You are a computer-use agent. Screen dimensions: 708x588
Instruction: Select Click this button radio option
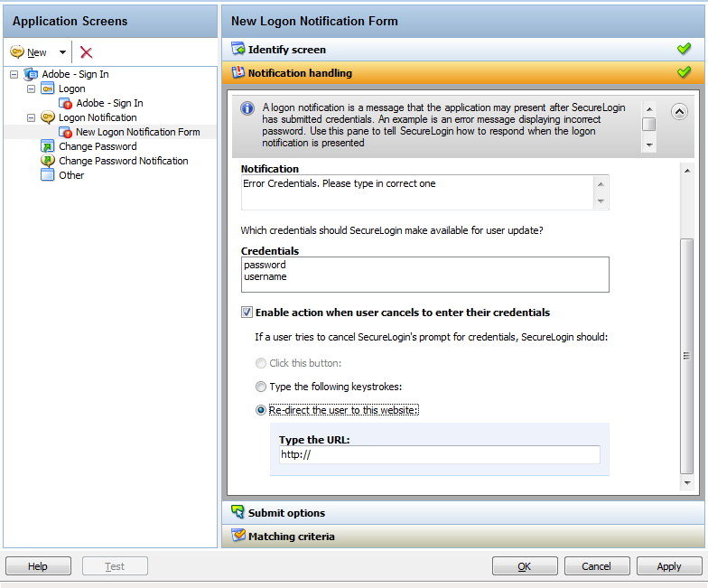pos(261,363)
